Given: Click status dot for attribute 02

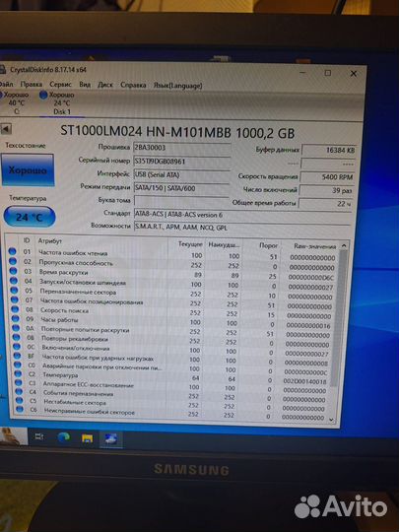Looking at the screenshot, I should [x=13, y=261].
